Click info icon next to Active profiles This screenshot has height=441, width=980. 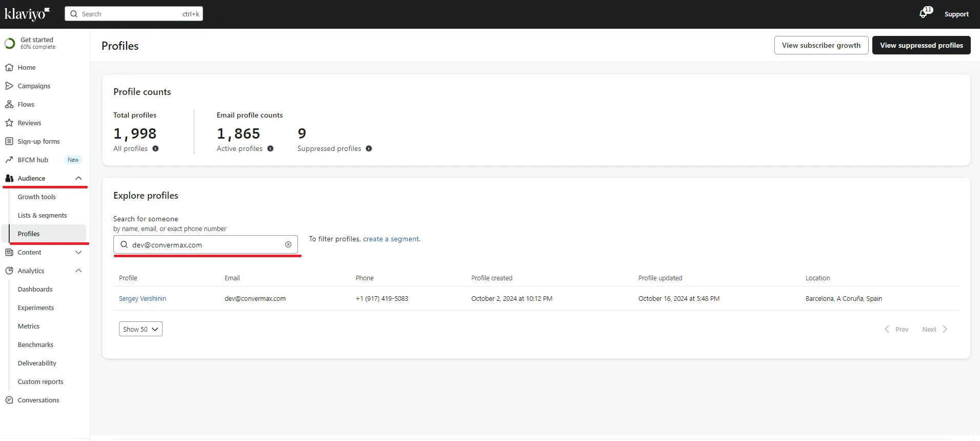click(x=270, y=149)
